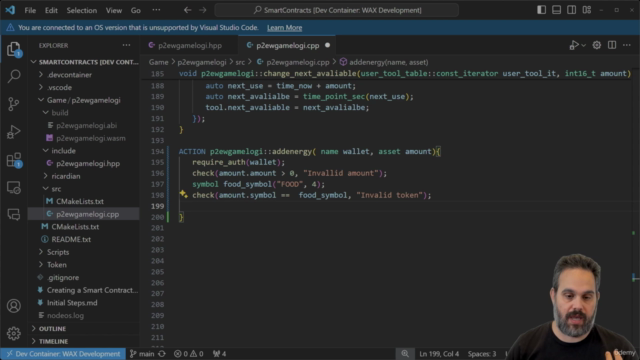
Task: Open editor More Actions ellipsis
Action: [627, 45]
